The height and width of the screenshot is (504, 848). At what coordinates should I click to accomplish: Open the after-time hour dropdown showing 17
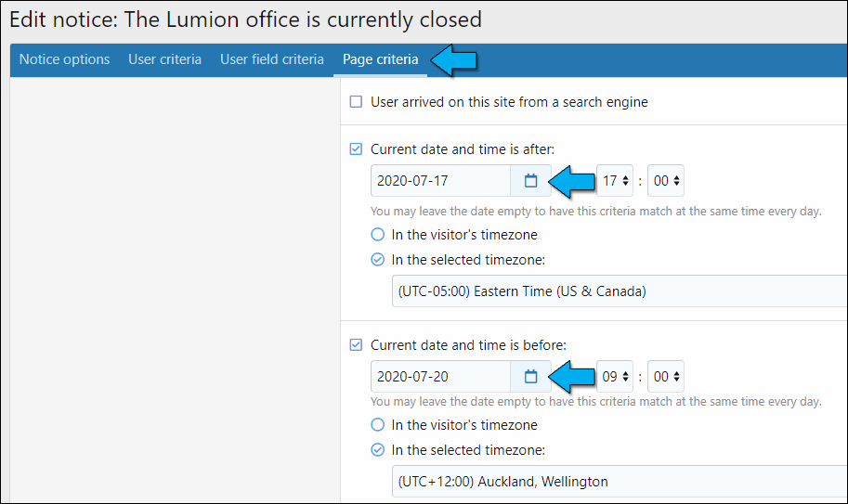click(x=615, y=181)
